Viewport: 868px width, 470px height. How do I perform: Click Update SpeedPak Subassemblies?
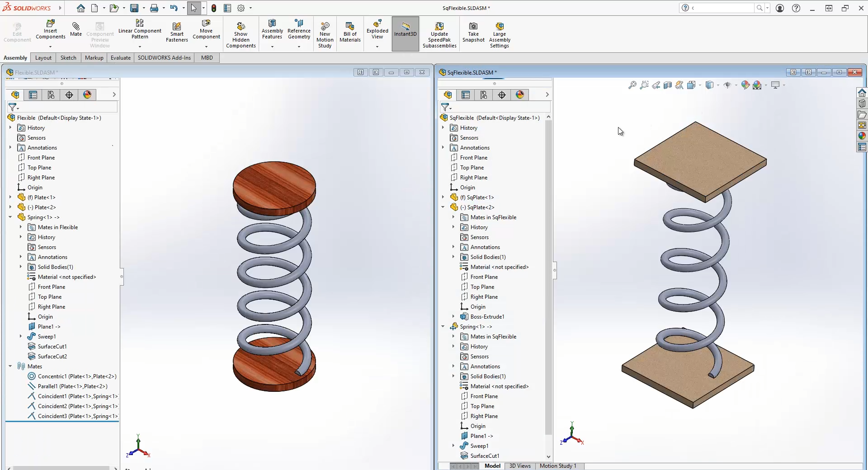(439, 34)
